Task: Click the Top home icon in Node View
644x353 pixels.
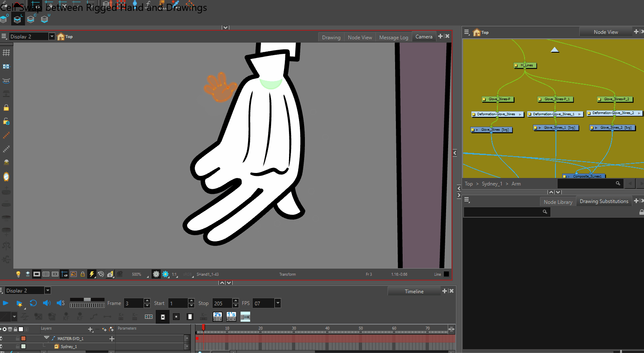Action: coord(477,32)
